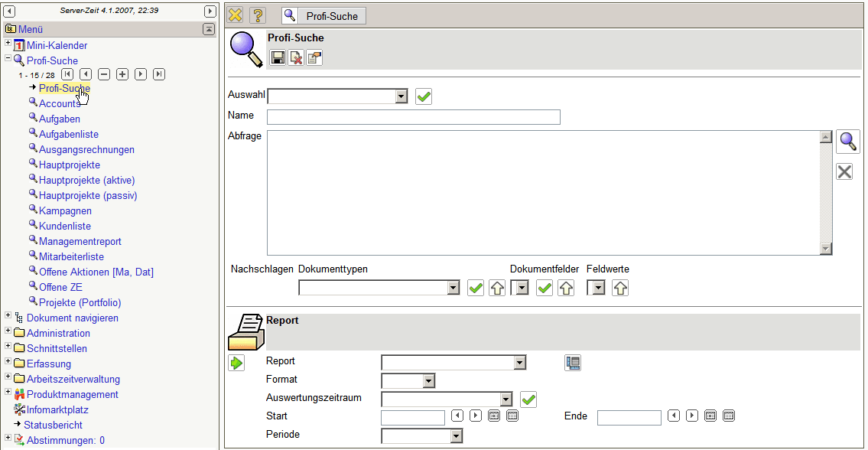Click the help question mark icon

(258, 15)
